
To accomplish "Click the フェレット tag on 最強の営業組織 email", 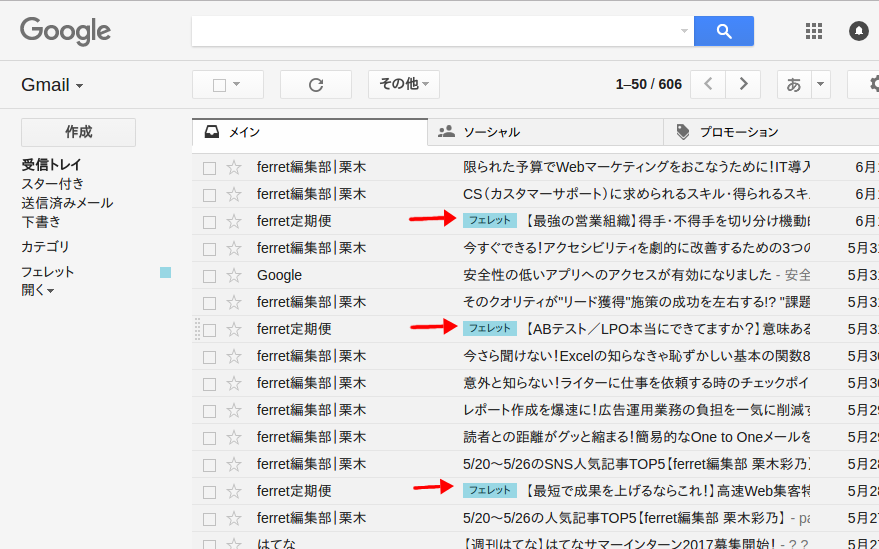I will [489, 220].
